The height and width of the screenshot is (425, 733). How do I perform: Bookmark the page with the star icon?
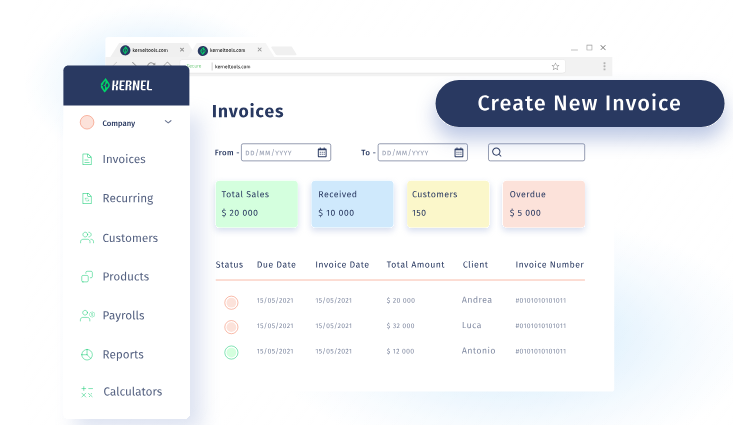(x=555, y=66)
